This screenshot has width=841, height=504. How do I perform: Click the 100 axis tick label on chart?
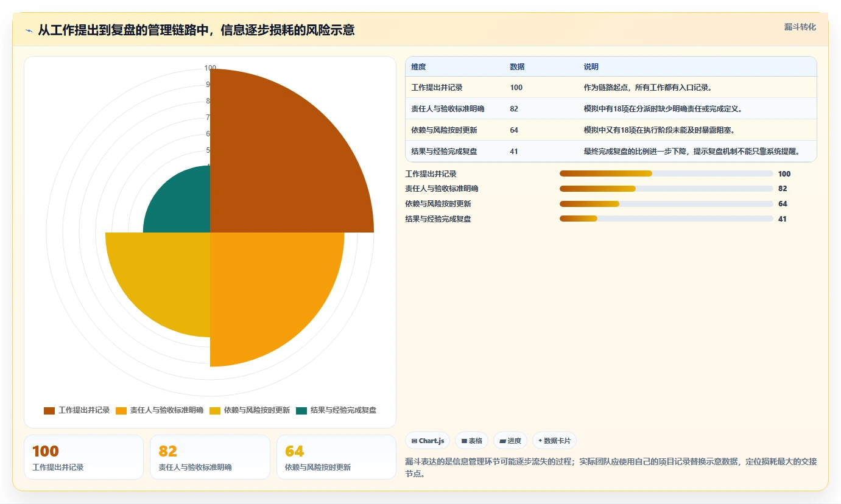point(210,68)
